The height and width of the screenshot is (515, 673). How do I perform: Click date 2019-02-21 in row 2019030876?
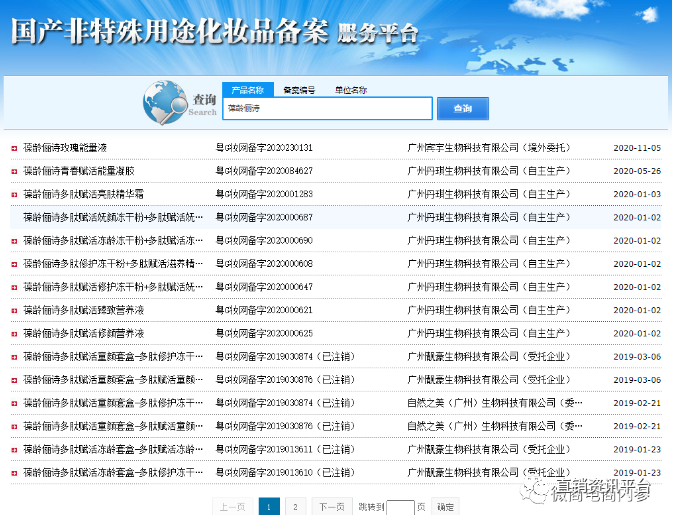coord(637,426)
